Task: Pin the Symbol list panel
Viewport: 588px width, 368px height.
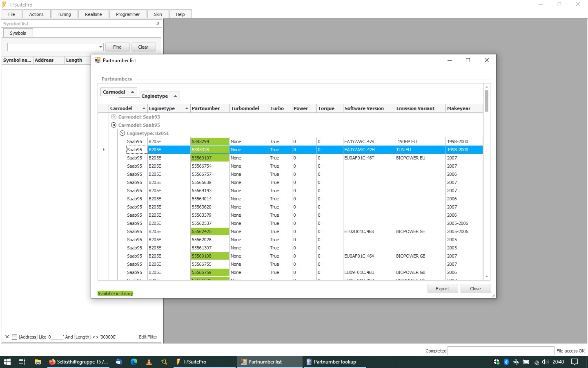Action: [158, 24]
